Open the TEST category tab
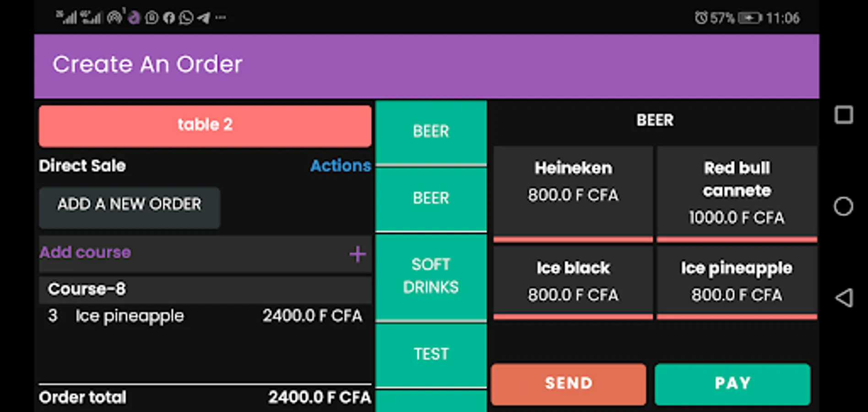868x412 pixels. 431,354
